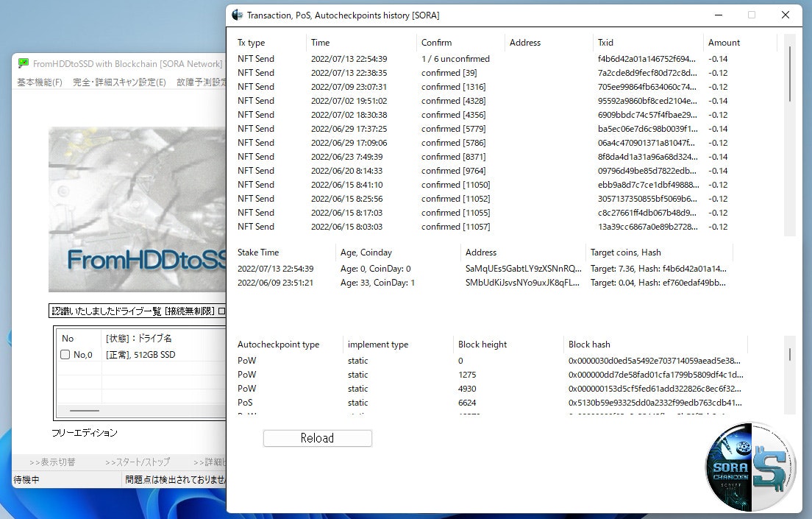Click the Amount column header
Screen dimensions: 812x519
coord(740,43)
